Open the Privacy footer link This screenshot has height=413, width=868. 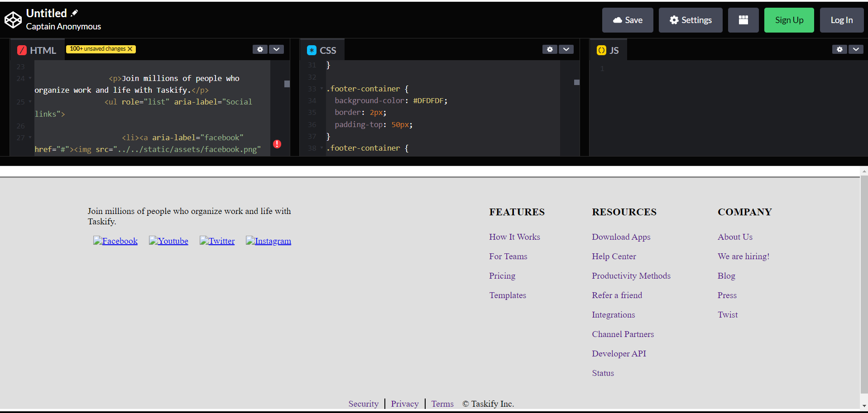coord(405,404)
